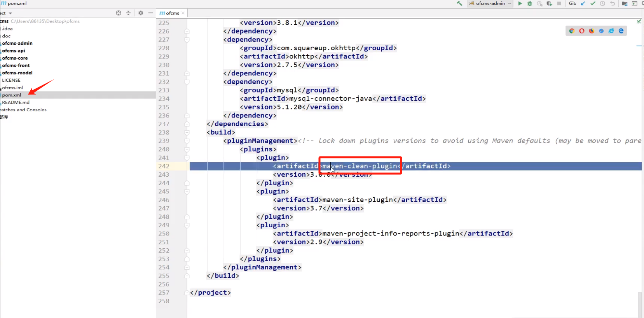Collapse plugin fold at line 245
This screenshot has width=644, height=318.
[x=187, y=192]
